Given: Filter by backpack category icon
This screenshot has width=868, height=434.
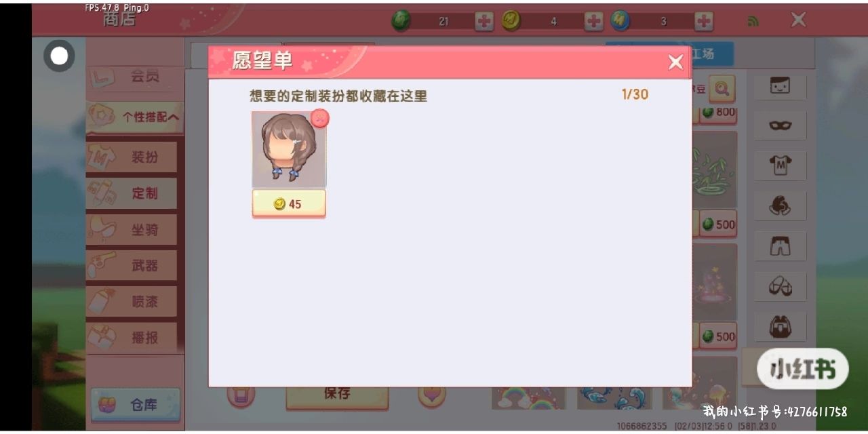Looking at the screenshot, I should tap(780, 328).
